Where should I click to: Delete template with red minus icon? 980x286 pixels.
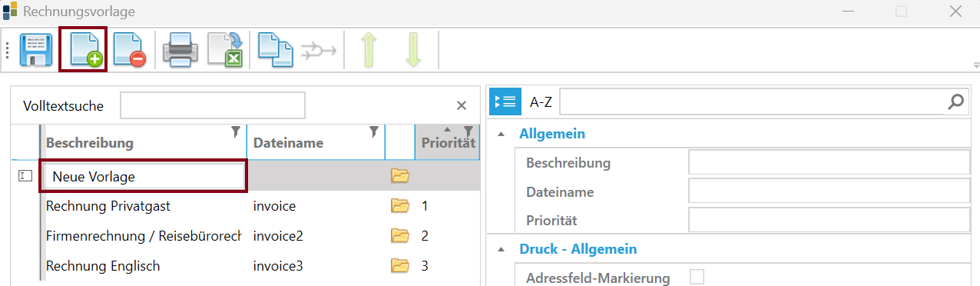pos(130,50)
